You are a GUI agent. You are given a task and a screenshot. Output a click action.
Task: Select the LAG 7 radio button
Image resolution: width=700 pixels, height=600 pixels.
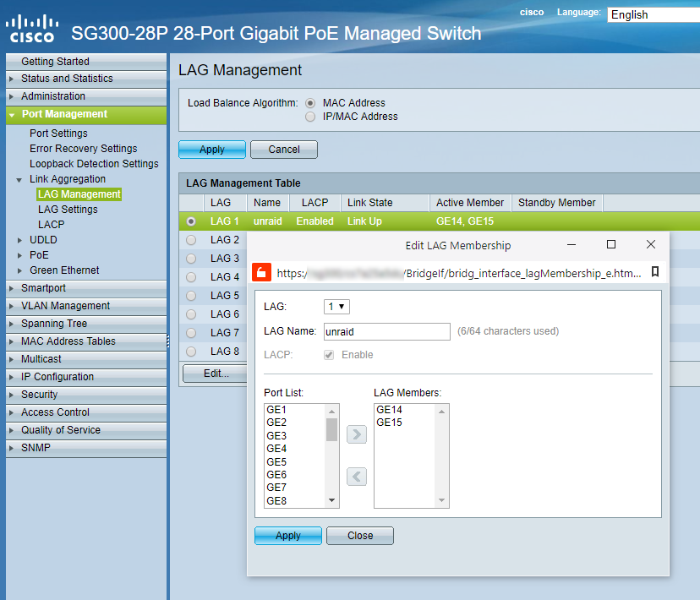click(191, 333)
